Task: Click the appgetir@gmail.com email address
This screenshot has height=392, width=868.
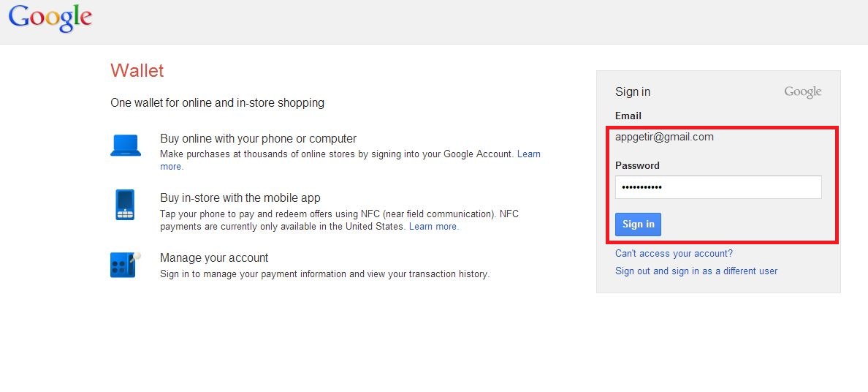Action: tap(664, 137)
